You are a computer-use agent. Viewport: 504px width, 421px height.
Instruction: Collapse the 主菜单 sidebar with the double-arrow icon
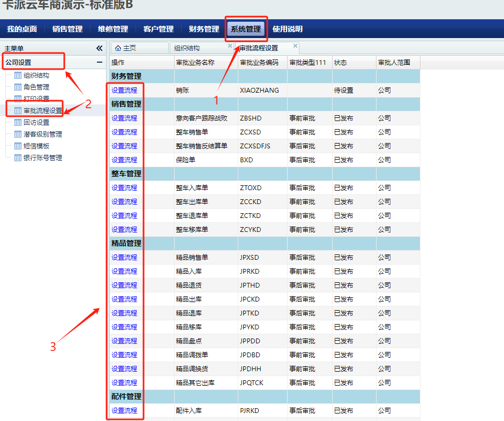click(x=99, y=48)
